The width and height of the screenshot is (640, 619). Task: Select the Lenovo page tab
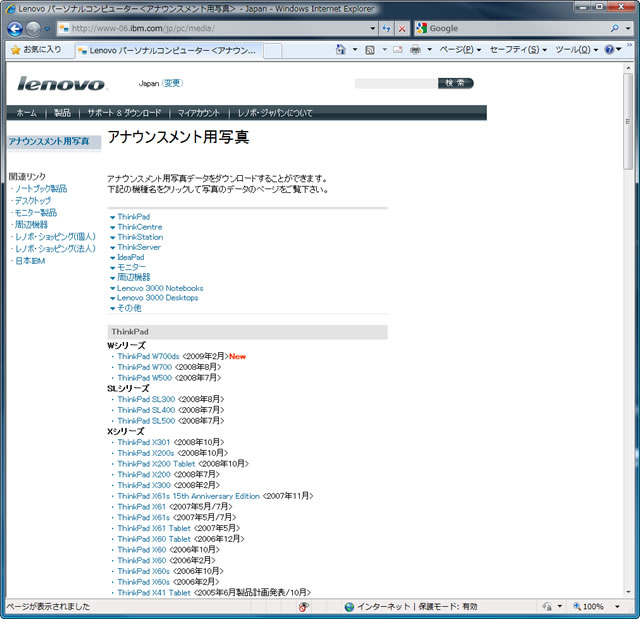(169, 51)
